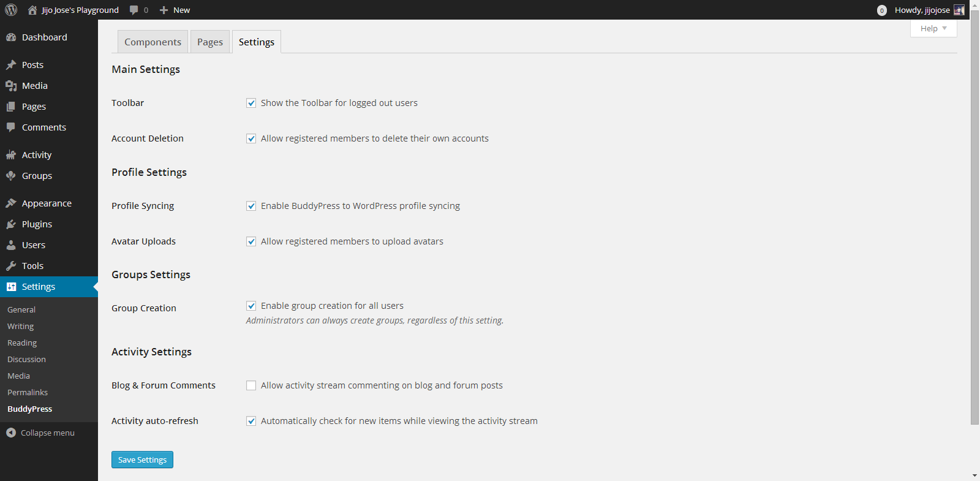This screenshot has width=980, height=481.
Task: Click the Dashboard gauge icon
Action: [x=11, y=37]
